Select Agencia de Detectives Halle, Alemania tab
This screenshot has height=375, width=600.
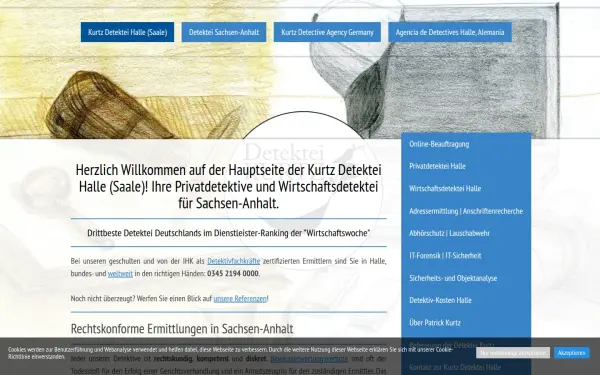pyautogui.click(x=450, y=32)
